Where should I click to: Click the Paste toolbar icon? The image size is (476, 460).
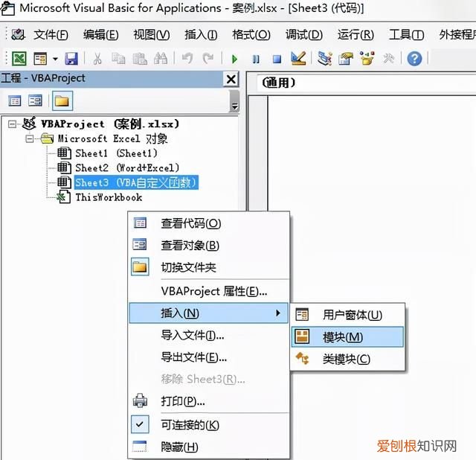click(140, 58)
